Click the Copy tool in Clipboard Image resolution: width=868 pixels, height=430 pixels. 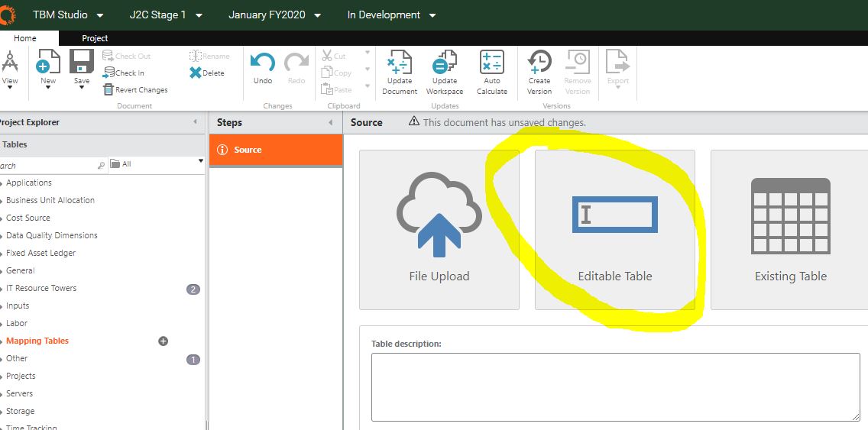tap(336, 73)
